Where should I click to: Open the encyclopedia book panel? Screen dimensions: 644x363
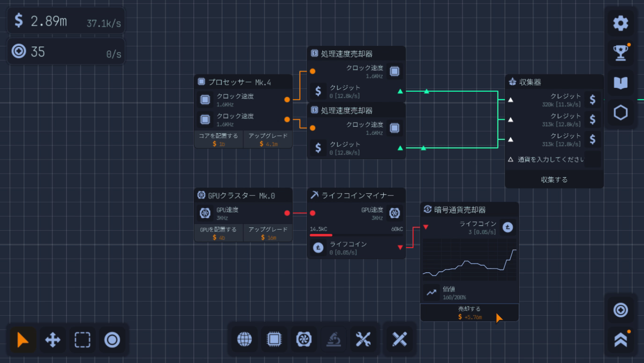(621, 83)
